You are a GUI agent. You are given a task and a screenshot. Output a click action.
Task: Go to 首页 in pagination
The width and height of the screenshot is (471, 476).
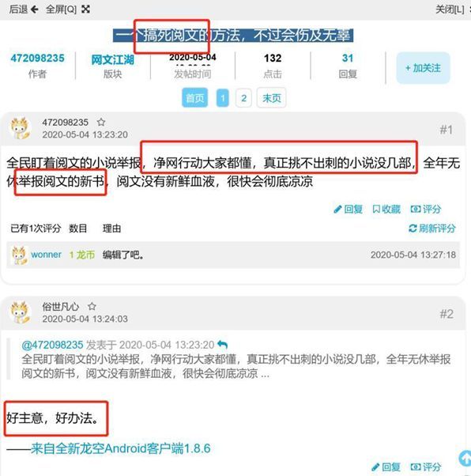(x=195, y=98)
